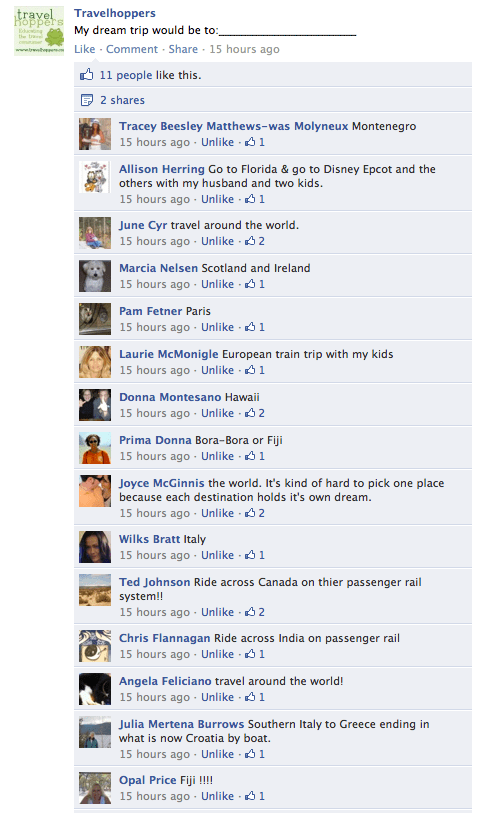This screenshot has height=813, width=487.
Task: Click Like under the dream trip post
Action: pos(85,49)
